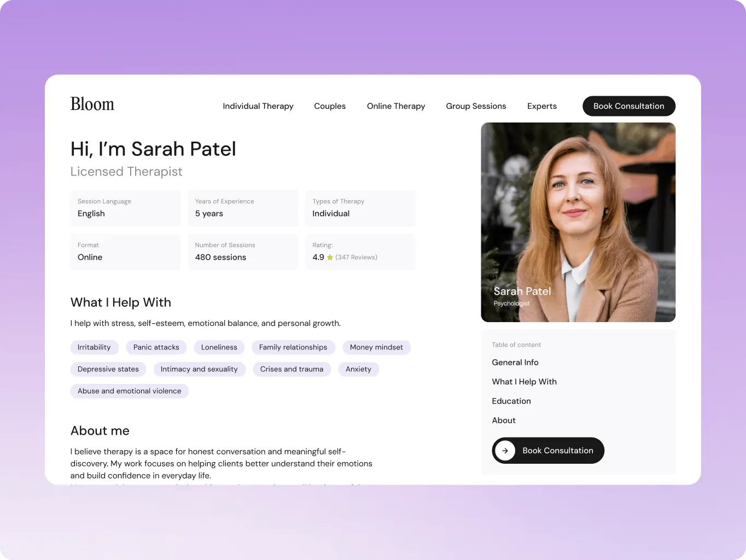This screenshot has width=746, height=560.
Task: Select the Anxiety tag
Action: click(x=359, y=369)
